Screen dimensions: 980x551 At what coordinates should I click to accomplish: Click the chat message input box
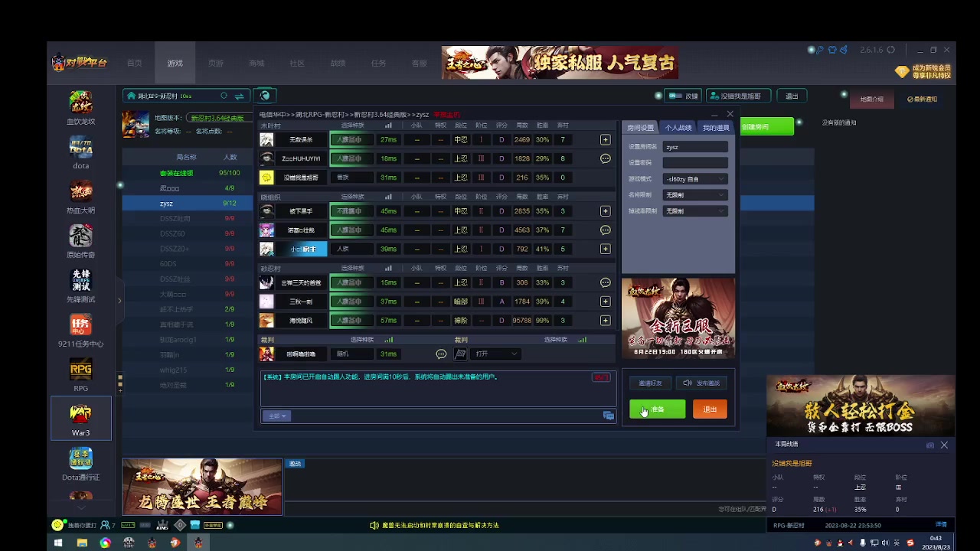pyautogui.click(x=446, y=416)
